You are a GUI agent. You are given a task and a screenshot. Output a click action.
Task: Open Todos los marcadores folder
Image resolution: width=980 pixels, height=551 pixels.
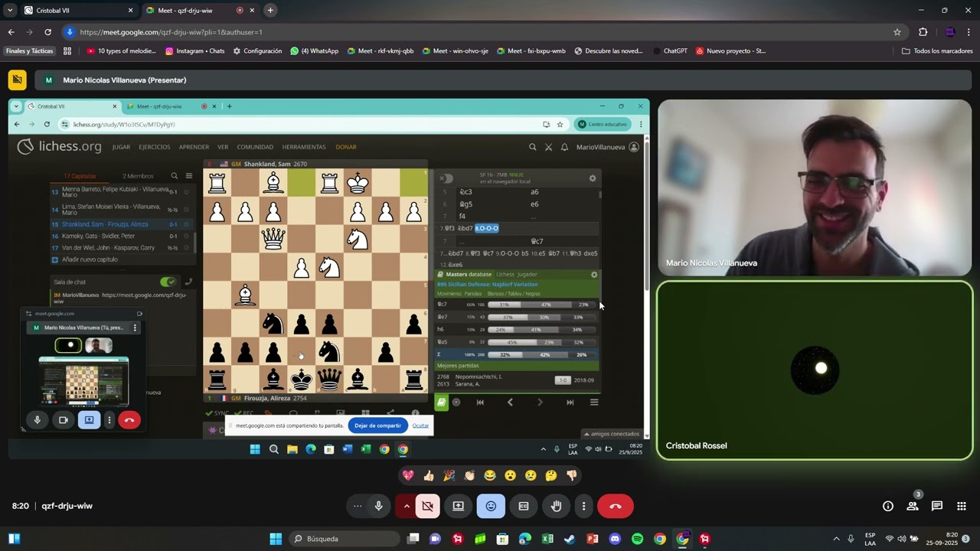(x=937, y=51)
